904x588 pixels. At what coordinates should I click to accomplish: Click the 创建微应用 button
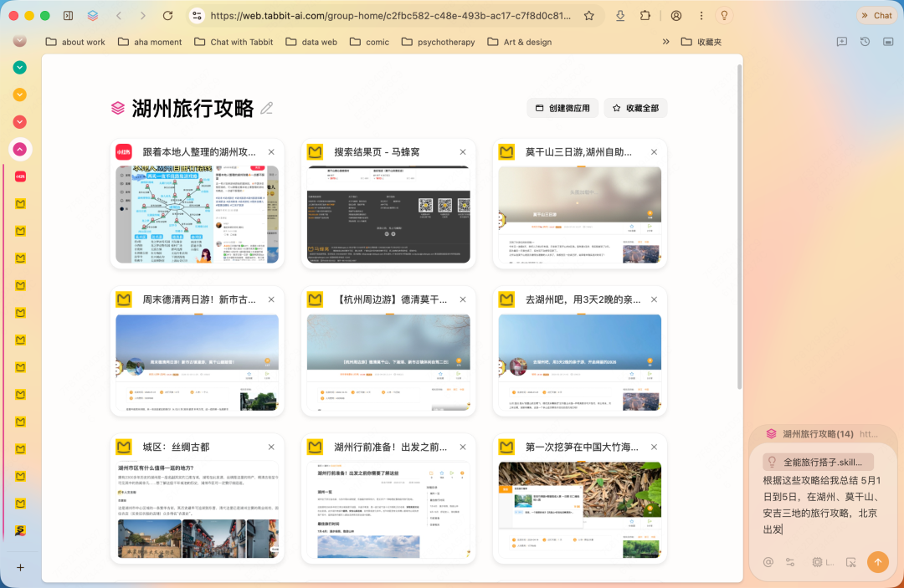tap(562, 108)
